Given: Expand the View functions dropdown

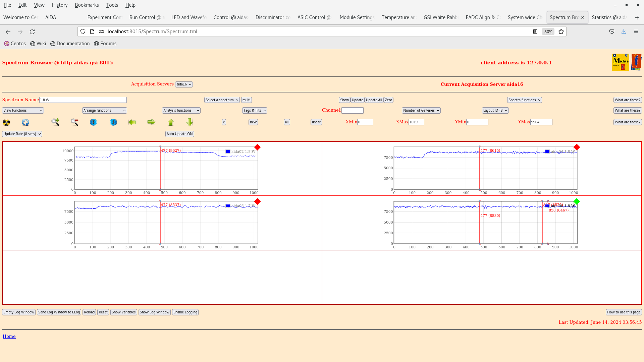Looking at the screenshot, I should (x=22, y=110).
